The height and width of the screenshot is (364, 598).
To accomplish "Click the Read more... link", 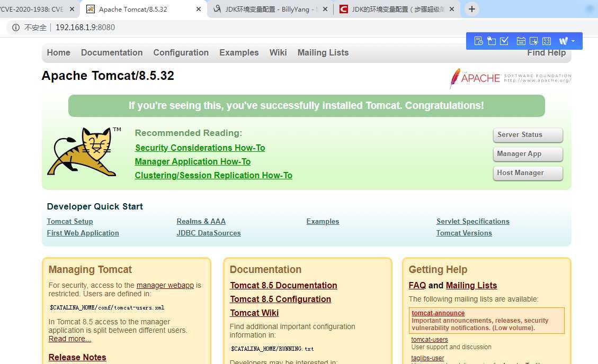I will click(70, 339).
